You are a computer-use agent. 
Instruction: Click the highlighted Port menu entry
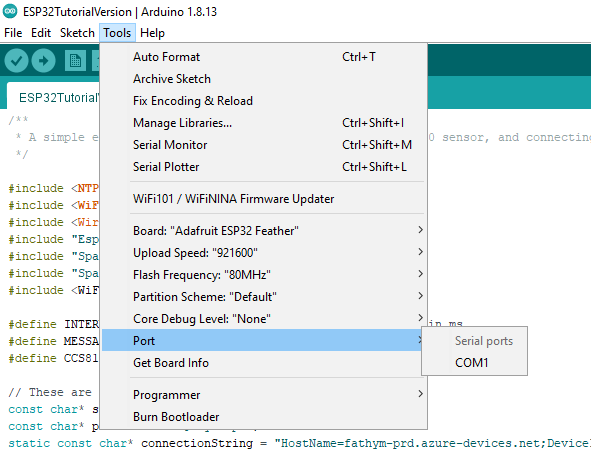262,340
